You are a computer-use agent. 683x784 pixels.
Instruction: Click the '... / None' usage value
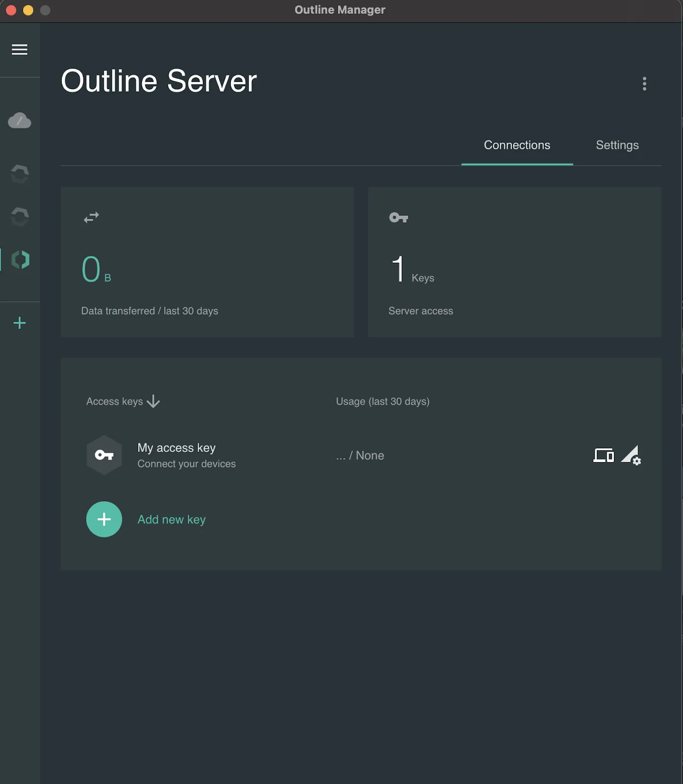coord(360,456)
